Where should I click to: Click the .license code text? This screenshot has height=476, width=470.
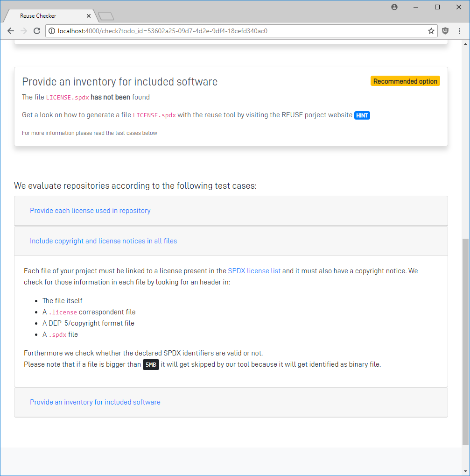coord(63,312)
